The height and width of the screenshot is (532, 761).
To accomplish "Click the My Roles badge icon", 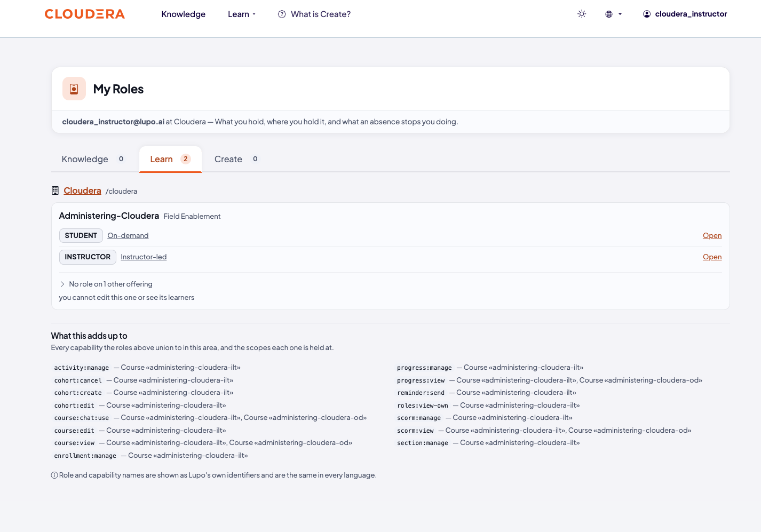I will [x=74, y=89].
